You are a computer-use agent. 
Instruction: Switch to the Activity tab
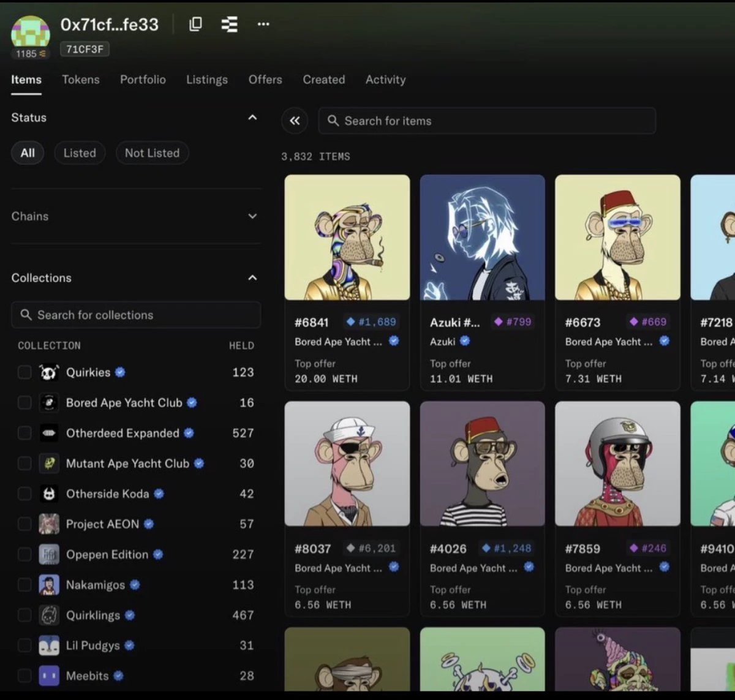point(385,80)
